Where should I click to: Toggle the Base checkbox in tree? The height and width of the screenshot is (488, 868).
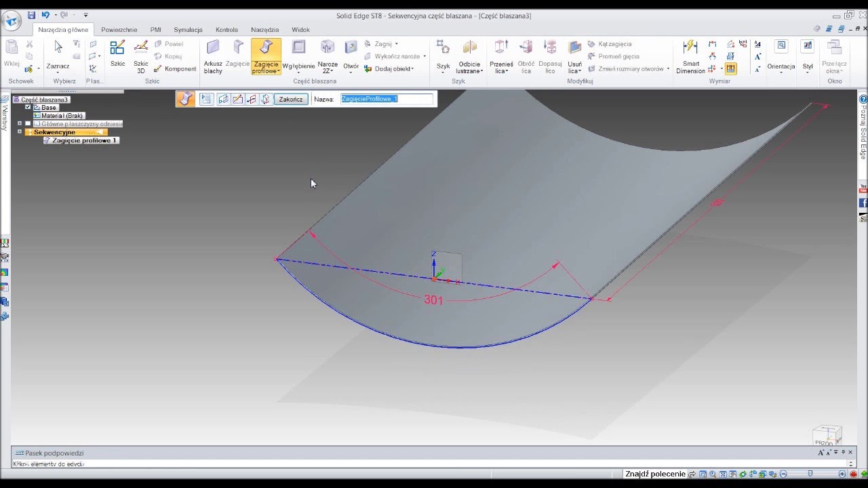tap(28, 107)
